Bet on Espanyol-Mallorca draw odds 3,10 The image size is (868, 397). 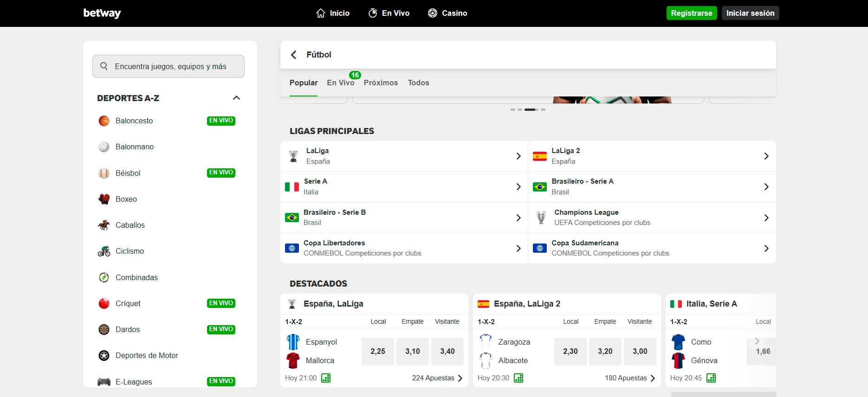click(x=413, y=352)
